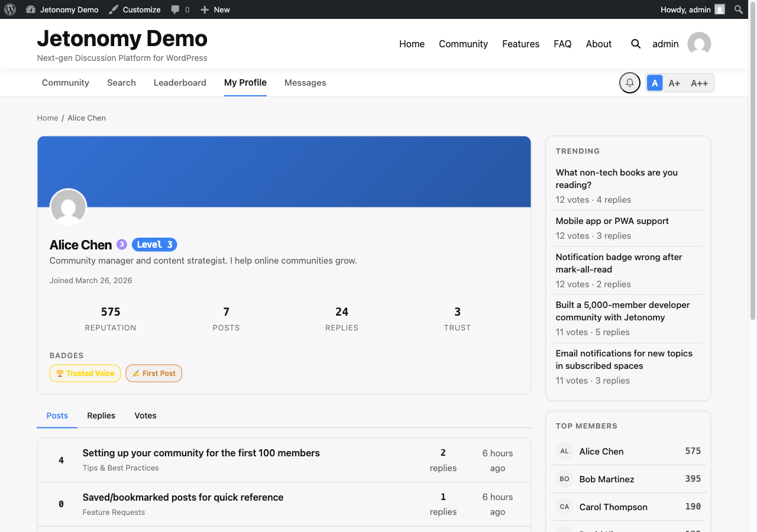
Task: Open the Customize menu in the admin bar
Action: coord(134,9)
